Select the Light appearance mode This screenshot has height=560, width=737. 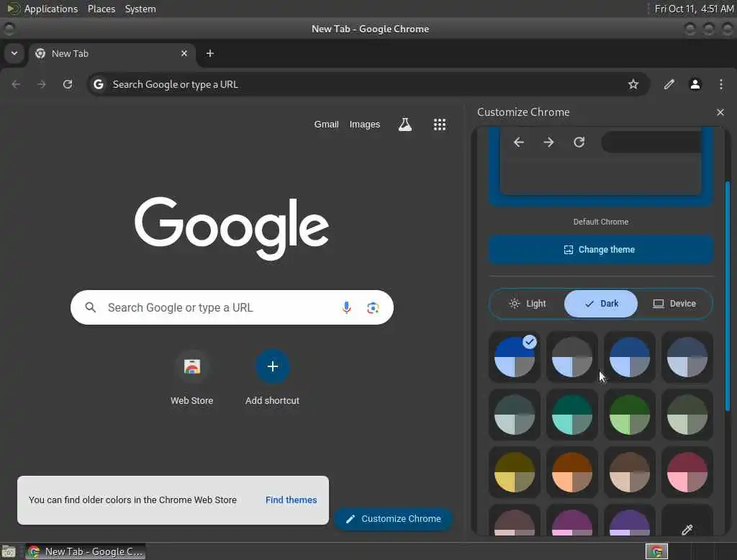point(528,304)
